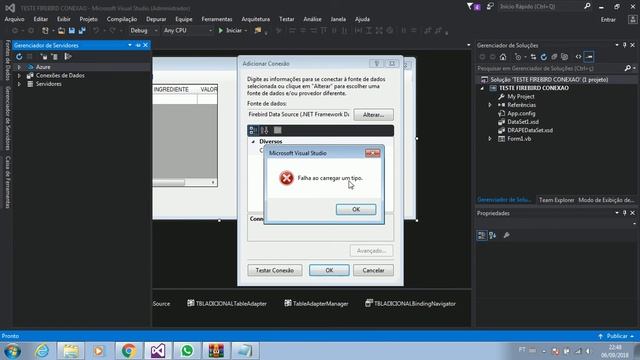640x360 pixels.
Task: Click the Alphabetical sort icon in Propriedades
Action: (493, 235)
